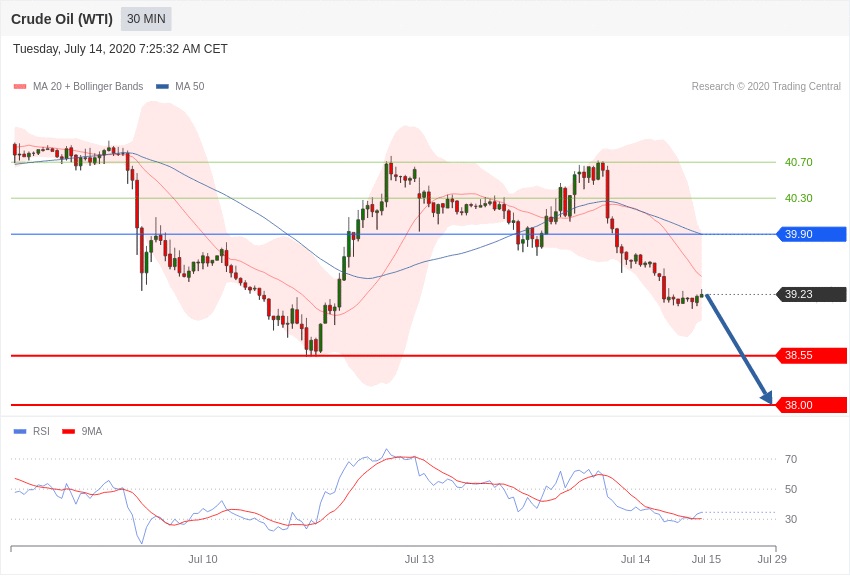
Task: Click the MA 50 blue legend swatch
Action: pyautogui.click(x=162, y=87)
